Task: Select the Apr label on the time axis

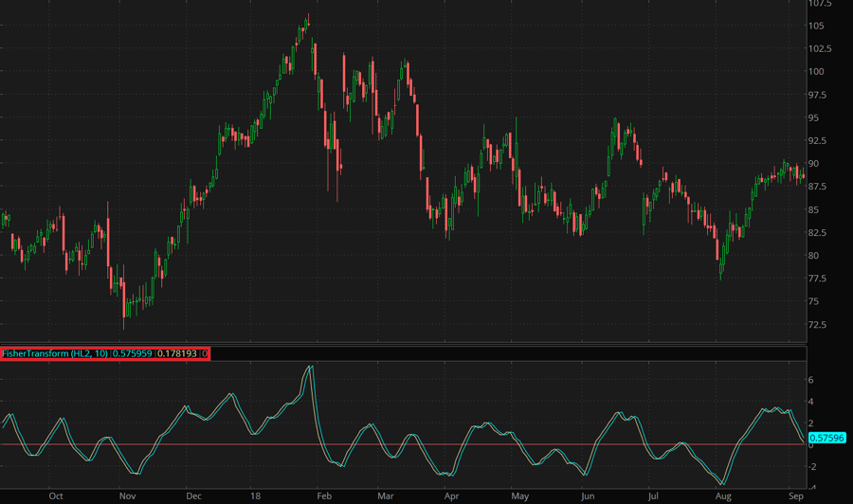Action: [451, 495]
